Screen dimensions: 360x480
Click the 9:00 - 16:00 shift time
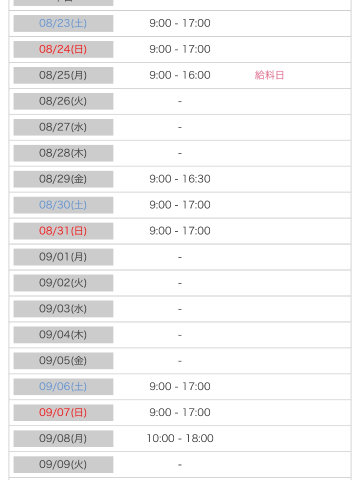[x=180, y=75]
